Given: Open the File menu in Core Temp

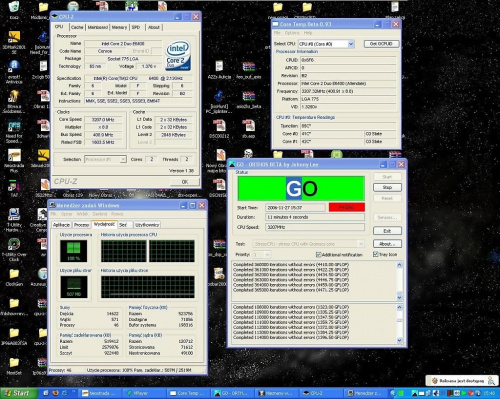Looking at the screenshot, I should coord(277,33).
